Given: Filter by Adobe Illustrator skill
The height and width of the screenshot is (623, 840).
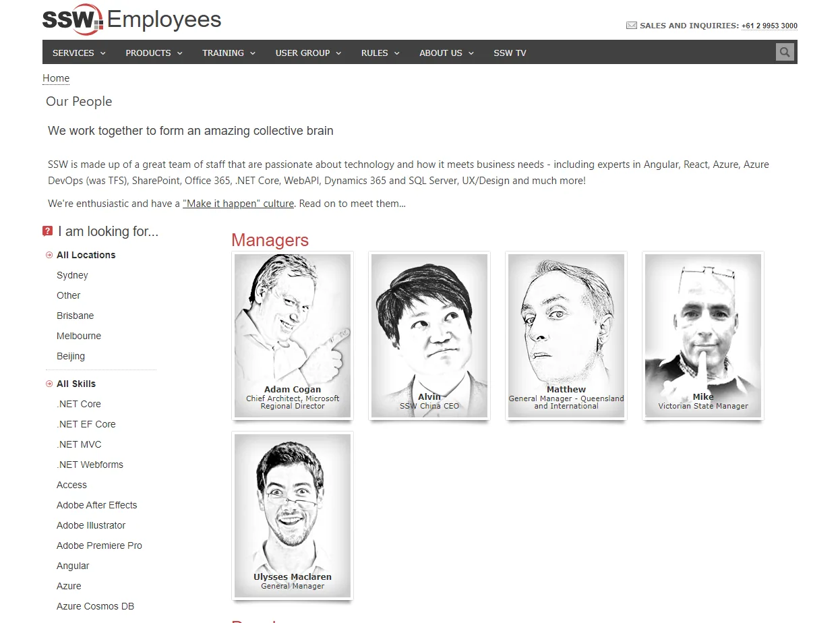Looking at the screenshot, I should click(91, 525).
